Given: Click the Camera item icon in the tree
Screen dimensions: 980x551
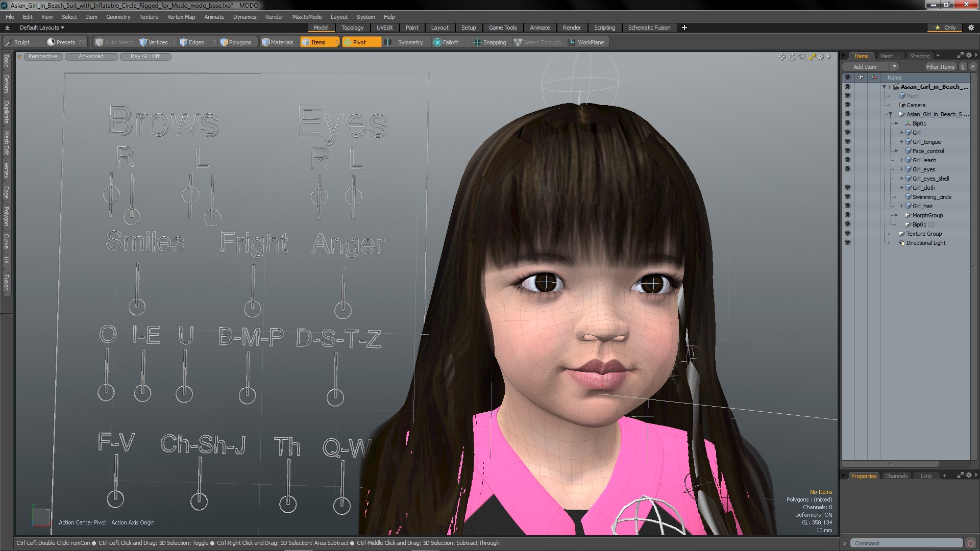Looking at the screenshot, I should (x=902, y=105).
